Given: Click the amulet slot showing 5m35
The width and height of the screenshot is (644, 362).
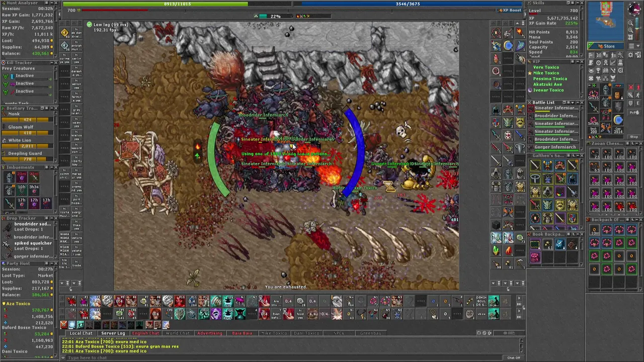Looking at the screenshot, I should (593, 94).
